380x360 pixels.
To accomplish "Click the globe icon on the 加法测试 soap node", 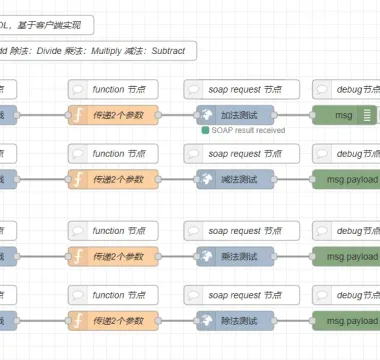I will [207, 115].
